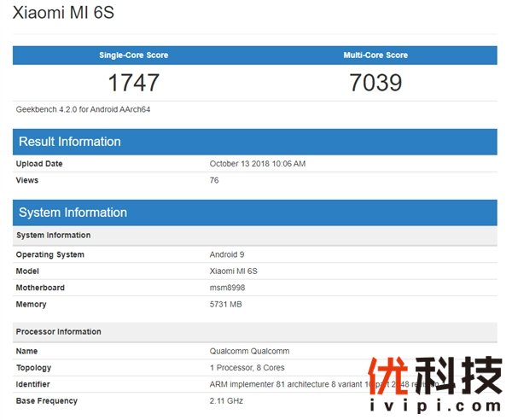Click the blue System Information section header
The image size is (512, 420).
coord(254,213)
